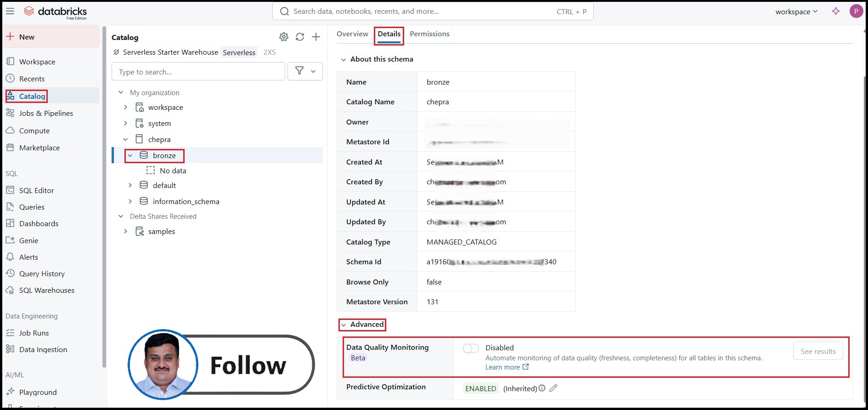868x410 pixels.
Task: Open SQL Editor
Action: (37, 190)
